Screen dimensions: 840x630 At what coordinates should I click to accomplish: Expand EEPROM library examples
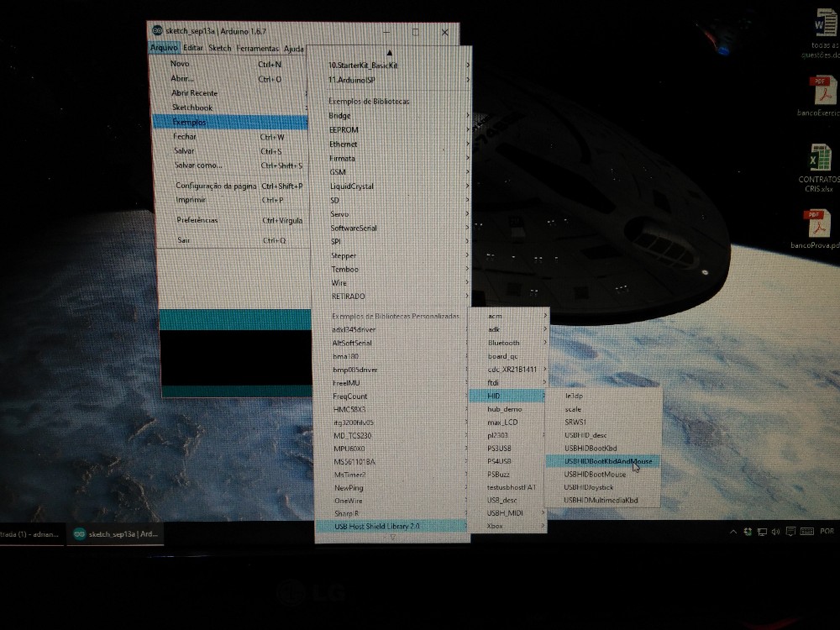coord(390,130)
